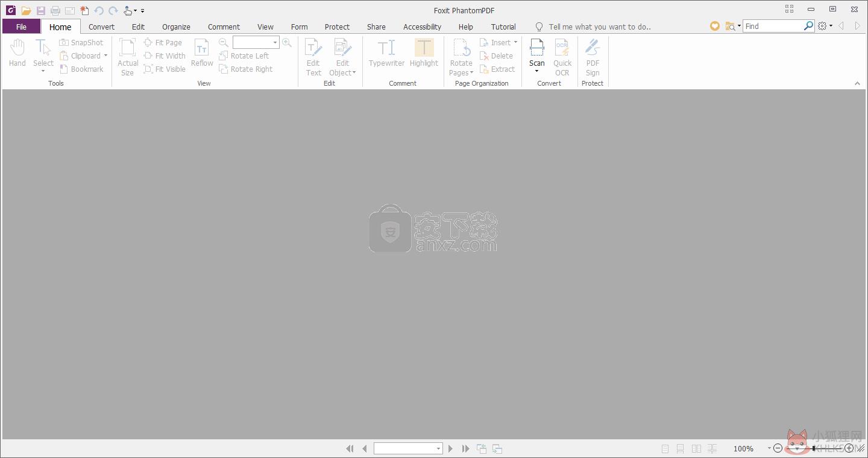
Task: Click the Save disk icon in quick access toolbar
Action: (x=40, y=10)
